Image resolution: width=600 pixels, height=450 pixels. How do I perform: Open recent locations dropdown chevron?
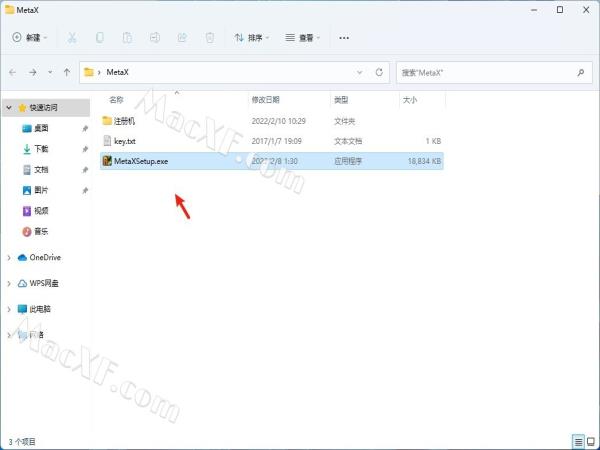point(50,72)
